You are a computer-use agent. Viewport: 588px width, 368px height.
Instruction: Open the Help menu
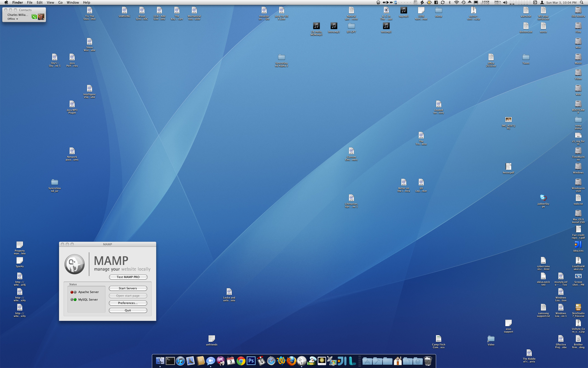(87, 3)
